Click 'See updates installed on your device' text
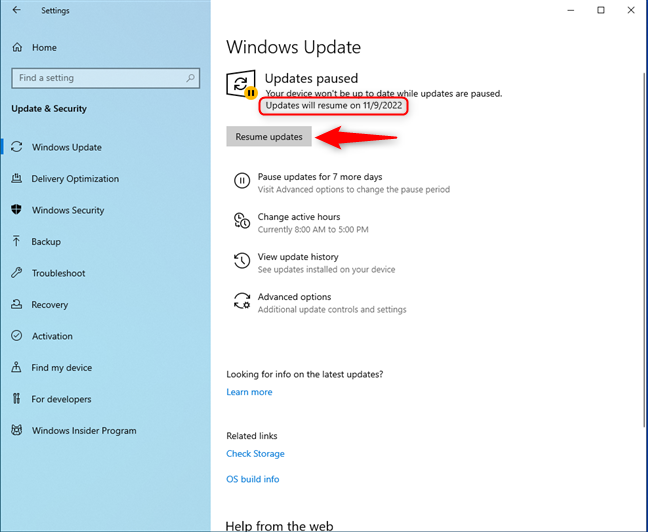 tap(326, 270)
